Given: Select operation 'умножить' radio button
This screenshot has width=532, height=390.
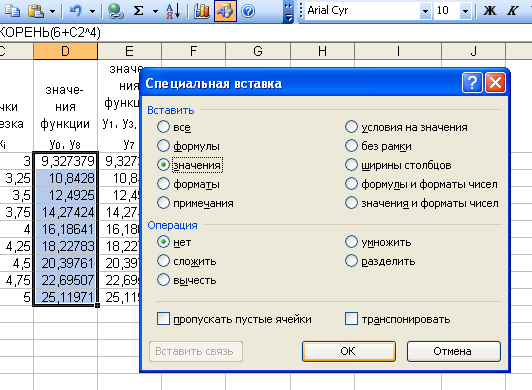Looking at the screenshot, I should tap(351, 242).
